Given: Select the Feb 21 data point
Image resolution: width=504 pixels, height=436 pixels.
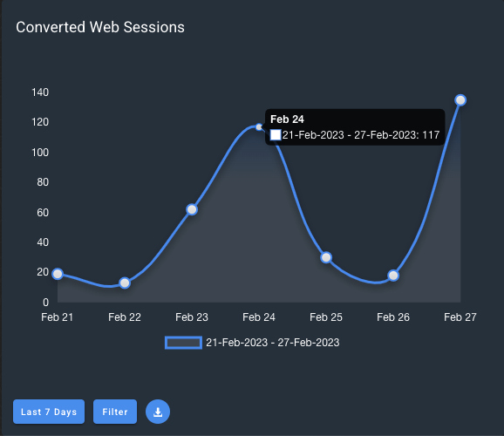Looking at the screenshot, I should coord(58,274).
